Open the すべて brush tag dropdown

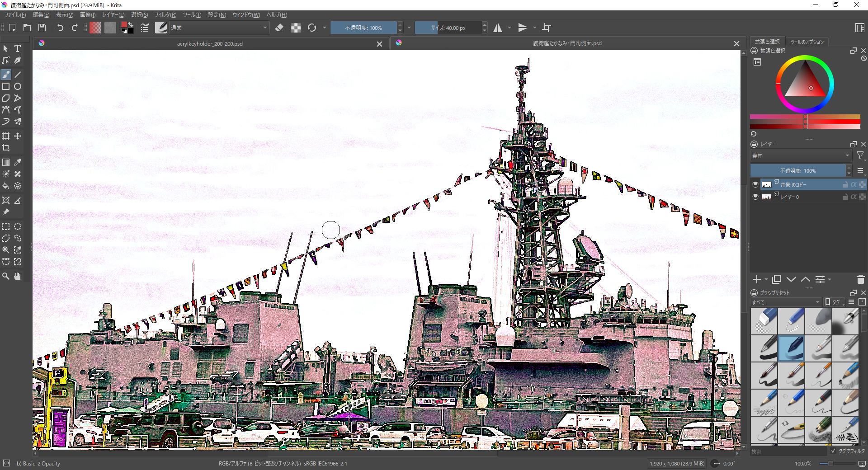786,302
